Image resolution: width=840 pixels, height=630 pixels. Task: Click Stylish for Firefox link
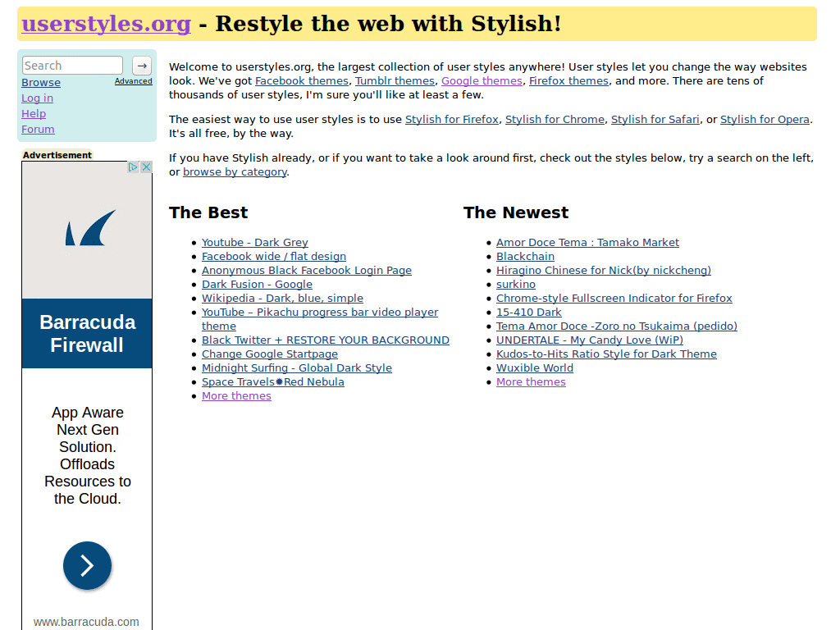[452, 120]
